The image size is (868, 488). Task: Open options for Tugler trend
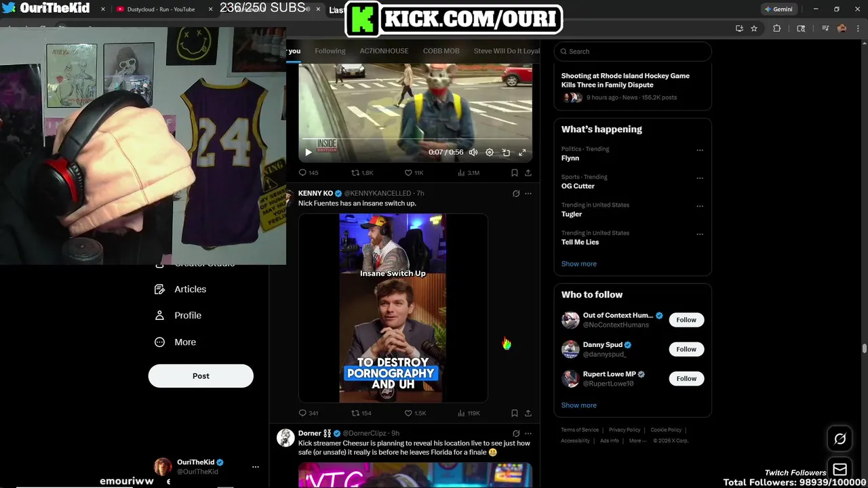tap(700, 206)
